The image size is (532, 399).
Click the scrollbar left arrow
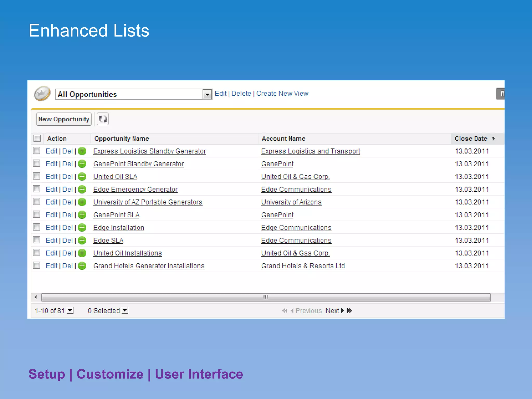[x=36, y=297]
